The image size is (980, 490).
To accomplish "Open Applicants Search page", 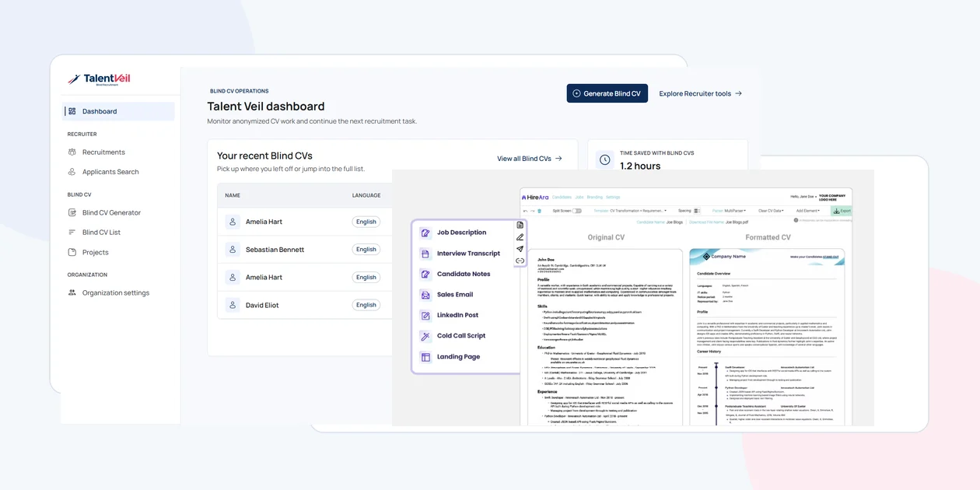I will [110, 172].
